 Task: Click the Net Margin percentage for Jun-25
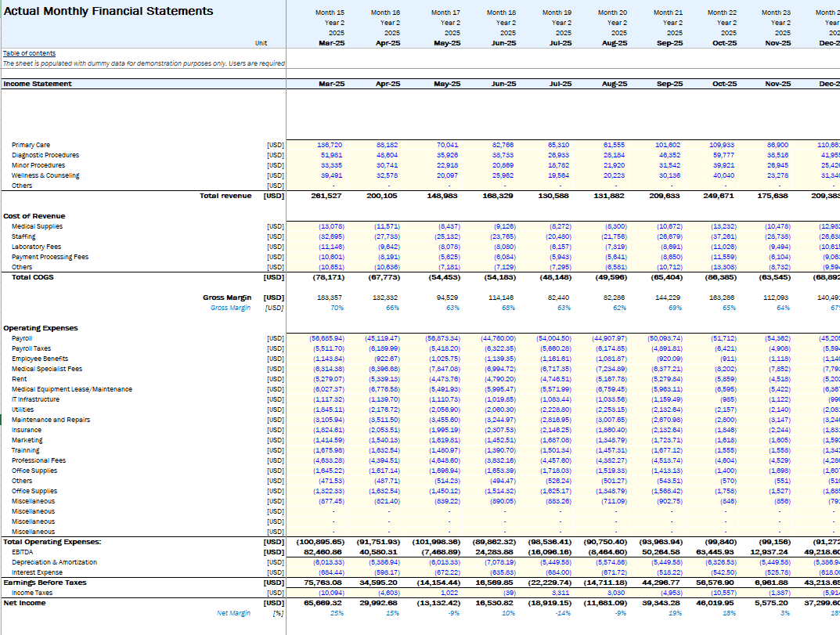pos(508,613)
